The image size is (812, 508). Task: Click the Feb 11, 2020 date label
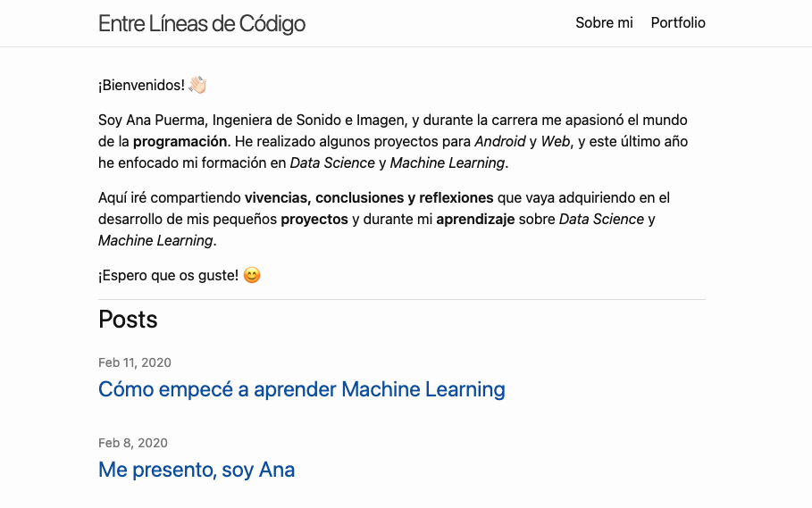(135, 362)
